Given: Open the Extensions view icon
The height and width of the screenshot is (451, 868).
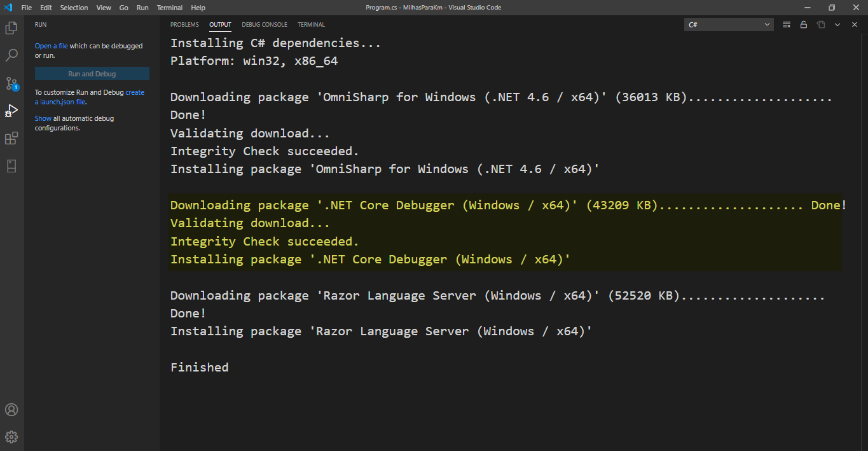Looking at the screenshot, I should (x=11, y=139).
